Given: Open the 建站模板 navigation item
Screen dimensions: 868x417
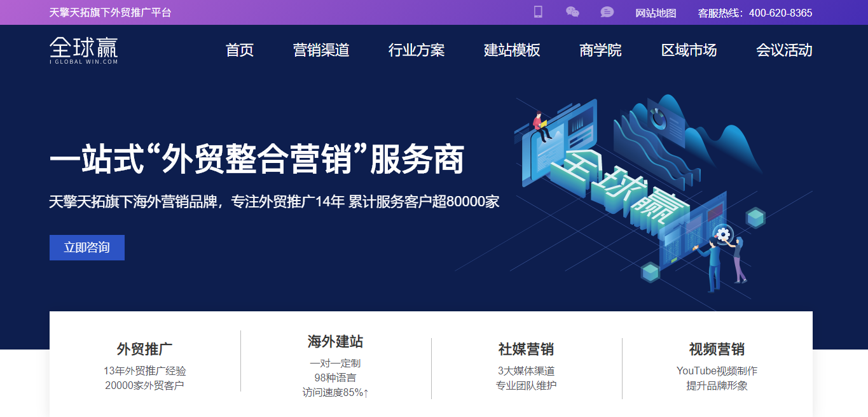Looking at the screenshot, I should (512, 50).
